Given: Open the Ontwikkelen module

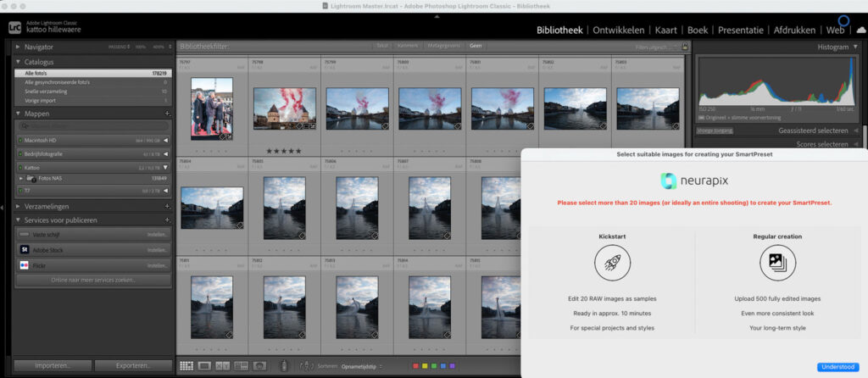Looking at the screenshot, I should pos(618,31).
